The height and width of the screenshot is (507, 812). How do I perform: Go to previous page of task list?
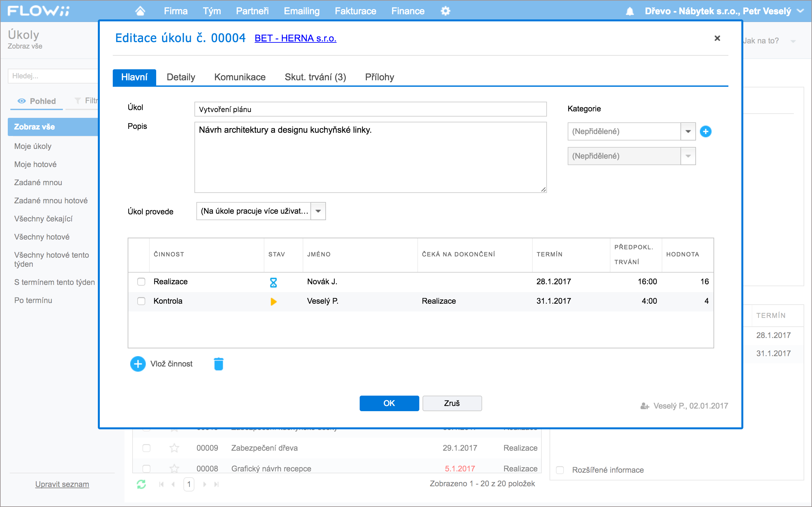point(173,484)
